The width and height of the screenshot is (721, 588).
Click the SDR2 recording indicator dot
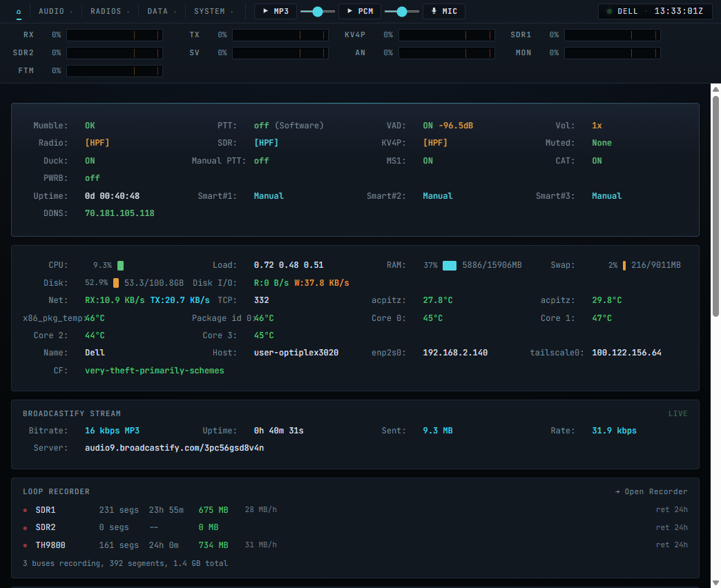click(x=25, y=528)
